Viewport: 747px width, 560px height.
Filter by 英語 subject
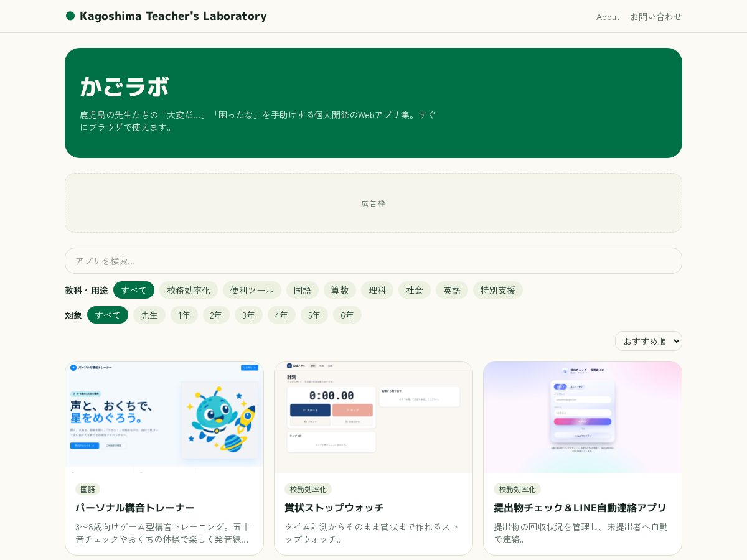[x=452, y=290]
